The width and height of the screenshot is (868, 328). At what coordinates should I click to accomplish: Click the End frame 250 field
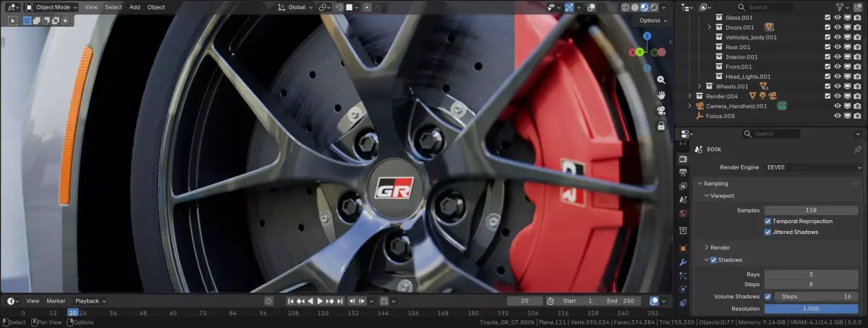pos(620,301)
